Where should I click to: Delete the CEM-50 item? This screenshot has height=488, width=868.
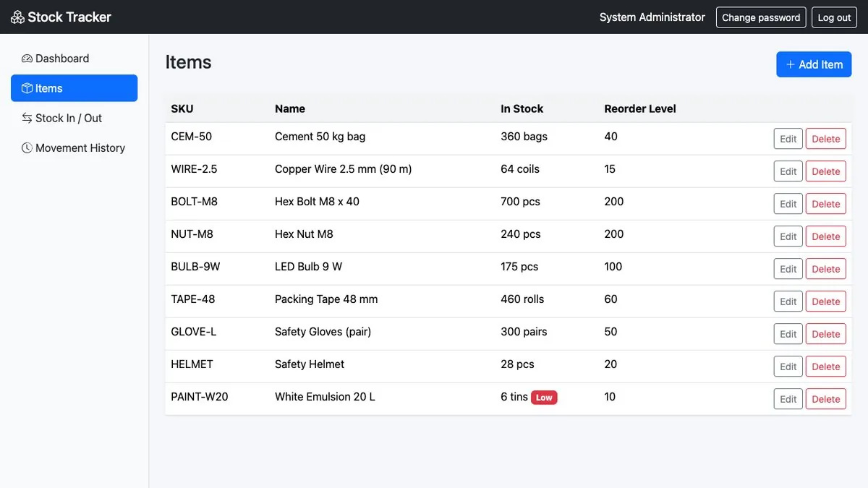tap(826, 139)
